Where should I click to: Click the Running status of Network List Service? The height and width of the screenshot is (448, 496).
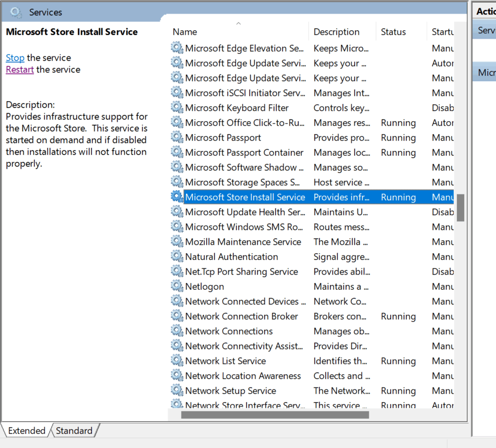[x=398, y=361]
